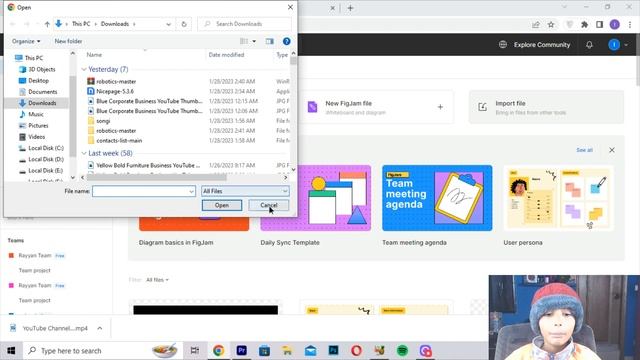This screenshot has width=640, height=360.
Task: Collapse the Last week (58) group
Action: pos(84,153)
